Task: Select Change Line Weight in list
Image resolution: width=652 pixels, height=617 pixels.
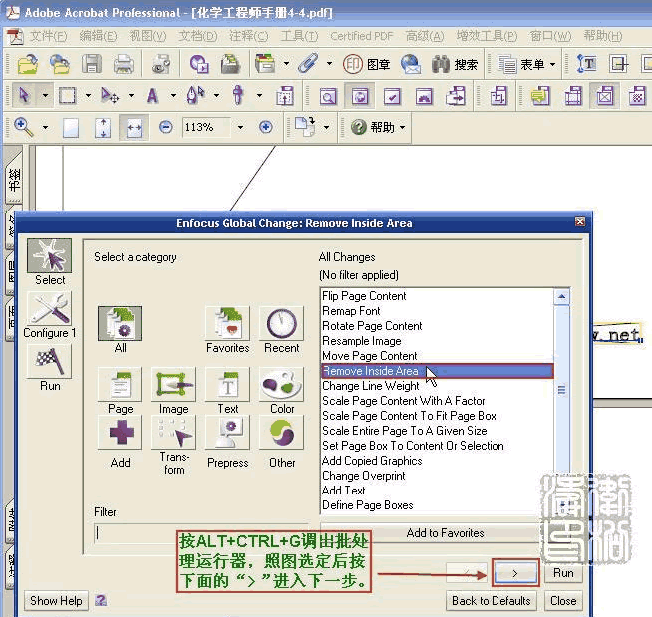Action: [437, 386]
